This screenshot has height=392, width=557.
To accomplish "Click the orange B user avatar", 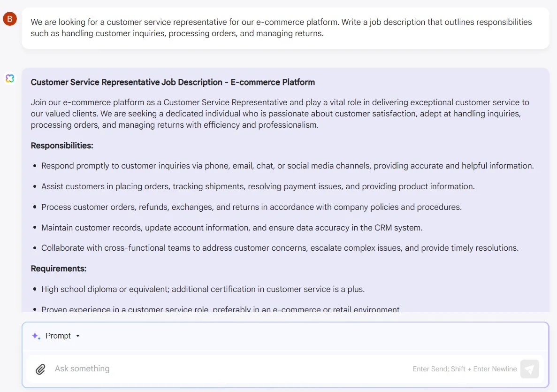I will coord(10,18).
